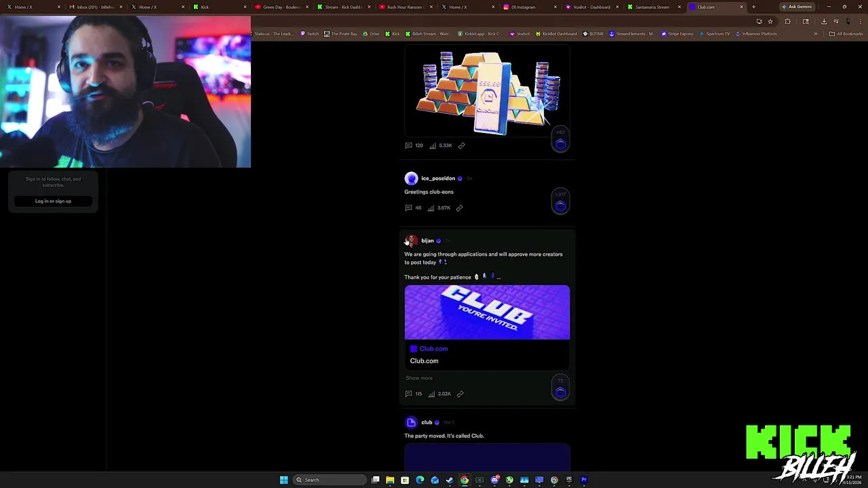Open bijan's profile avatar
This screenshot has width=868, height=488.
click(x=411, y=241)
